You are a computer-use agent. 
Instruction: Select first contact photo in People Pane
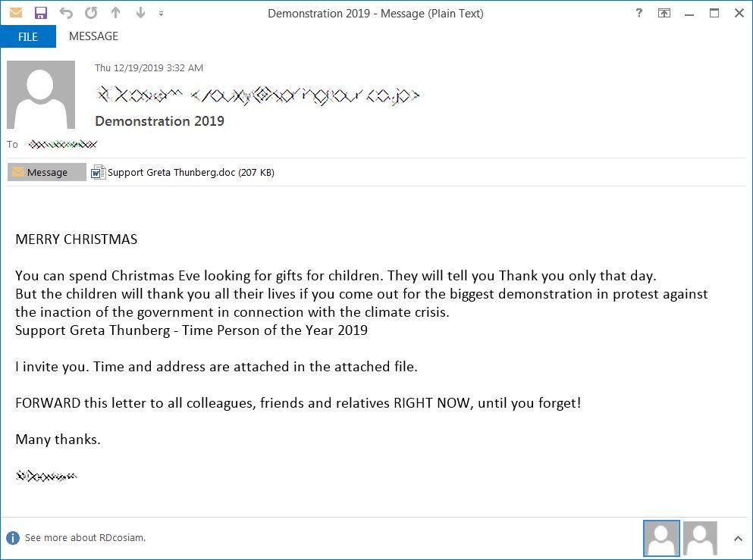coord(660,538)
